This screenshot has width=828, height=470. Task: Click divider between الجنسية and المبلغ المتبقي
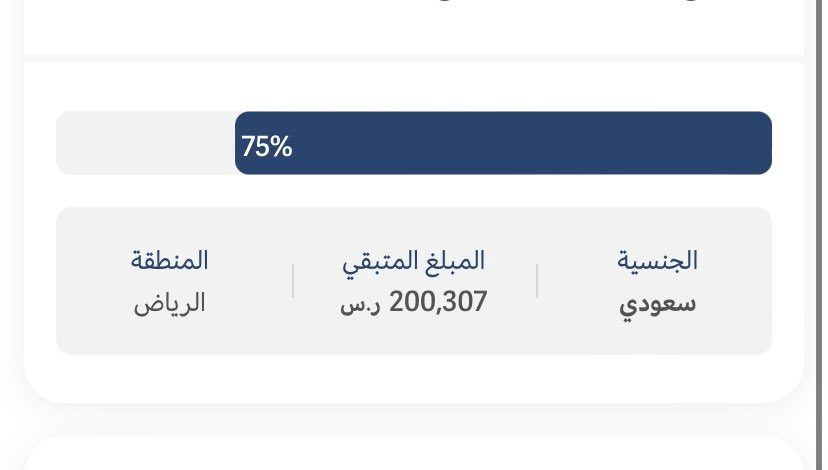coord(537,281)
